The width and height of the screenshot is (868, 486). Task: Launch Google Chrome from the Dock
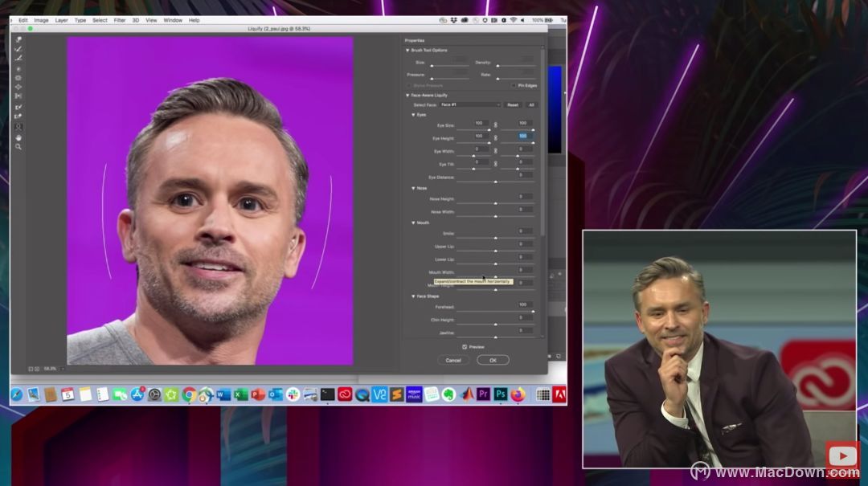tap(189, 394)
